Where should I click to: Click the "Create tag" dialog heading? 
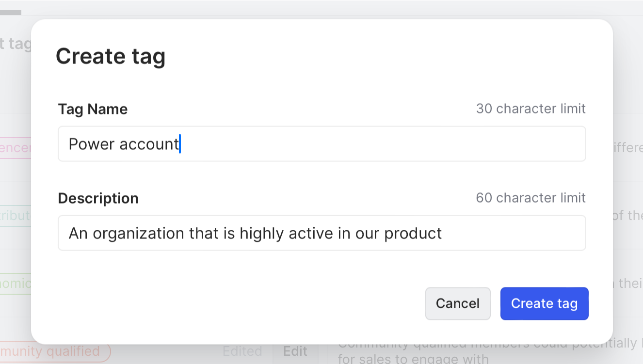(111, 56)
